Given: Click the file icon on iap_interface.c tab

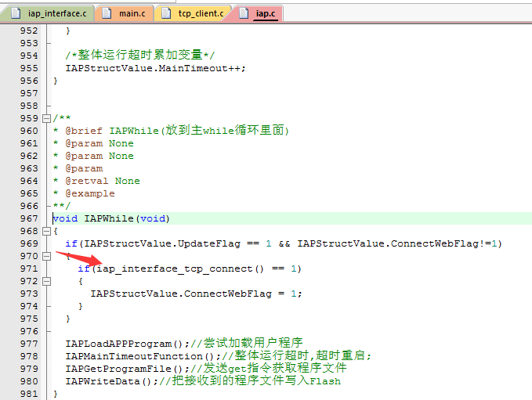Looking at the screenshot, I should [x=15, y=13].
